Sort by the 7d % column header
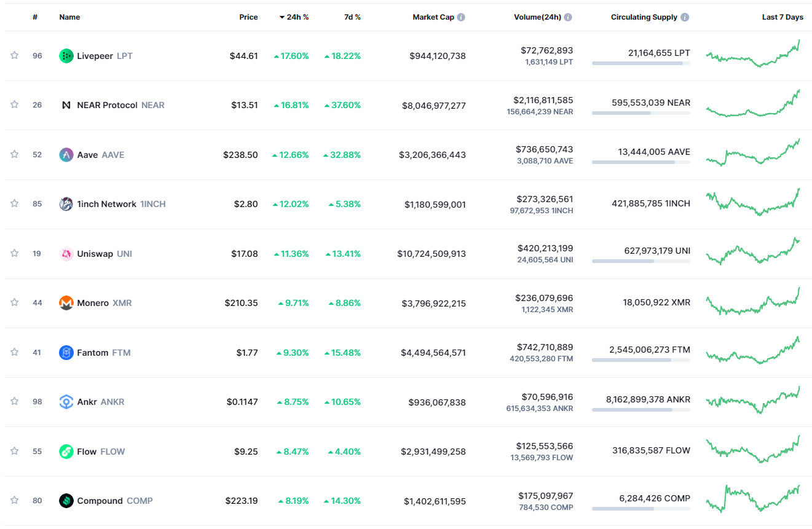 coord(352,17)
